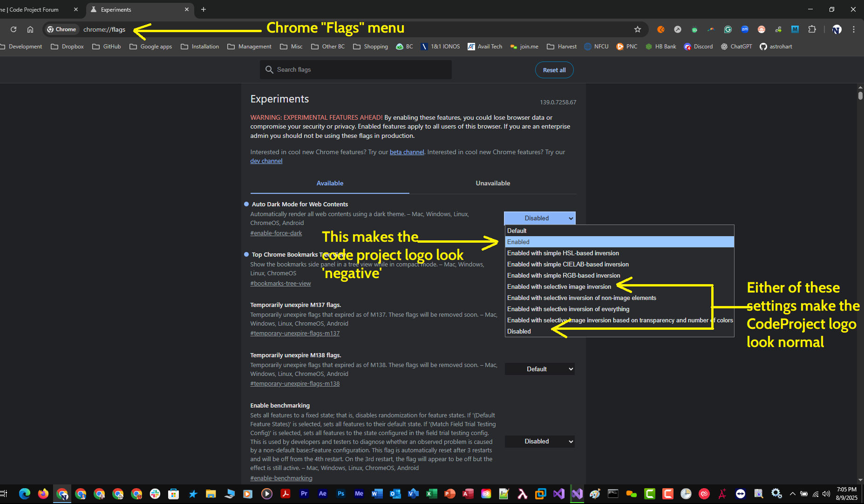Choose Disabled in the Auto Dark Mode list

[619, 331]
